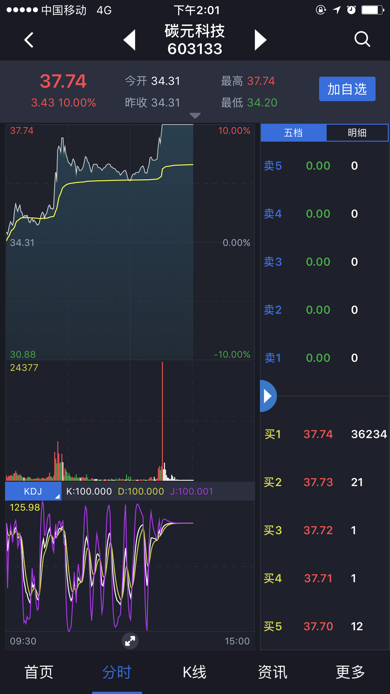The width and height of the screenshot is (390, 694).
Task: Tap the 15:00 time axis label
Action: [237, 641]
